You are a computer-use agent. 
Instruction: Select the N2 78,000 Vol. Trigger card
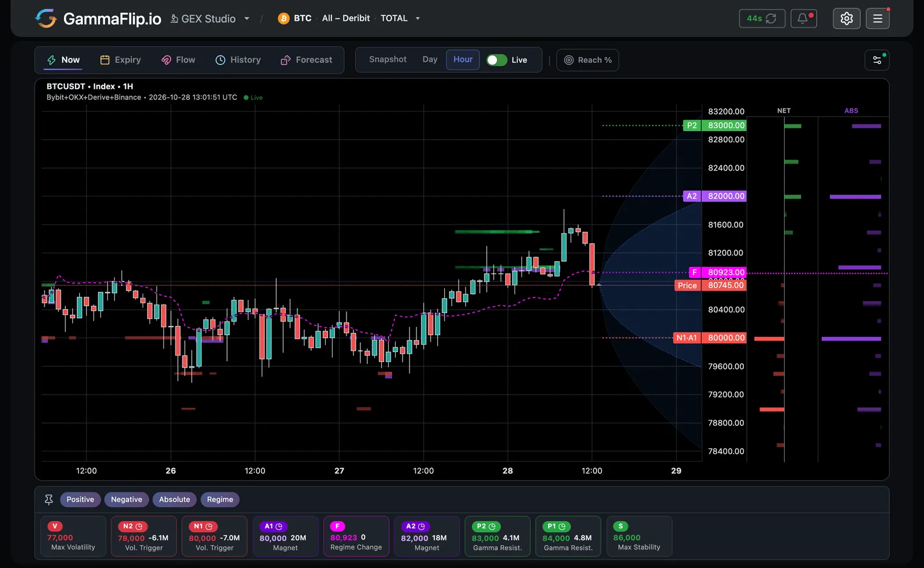coord(144,536)
